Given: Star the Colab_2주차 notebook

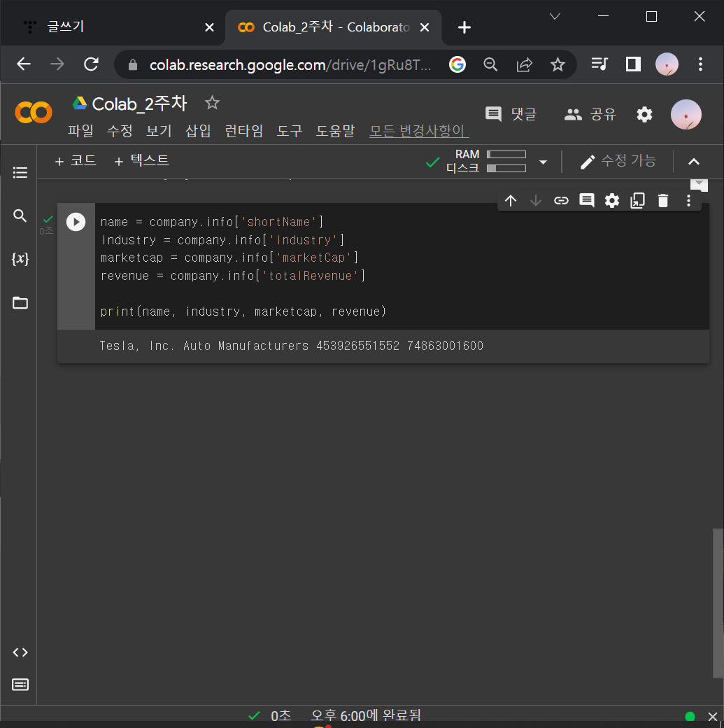Looking at the screenshot, I should point(212,103).
